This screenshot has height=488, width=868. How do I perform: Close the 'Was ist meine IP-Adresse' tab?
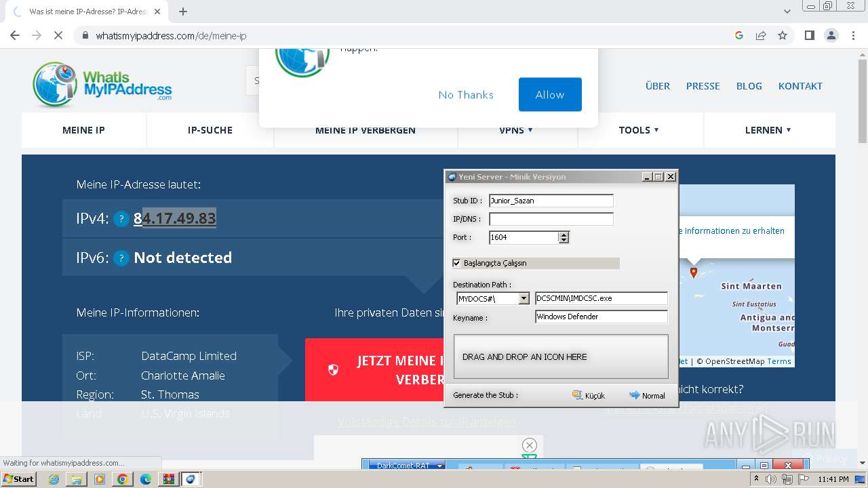pos(158,12)
